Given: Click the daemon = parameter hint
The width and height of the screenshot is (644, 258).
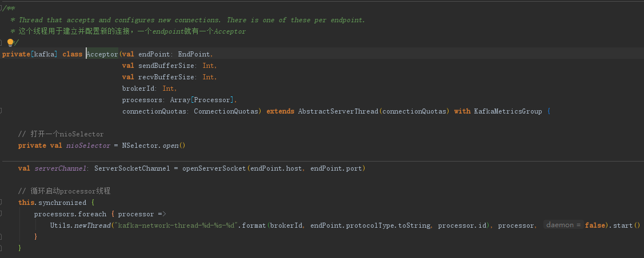Looking at the screenshot, I should pos(563,225).
